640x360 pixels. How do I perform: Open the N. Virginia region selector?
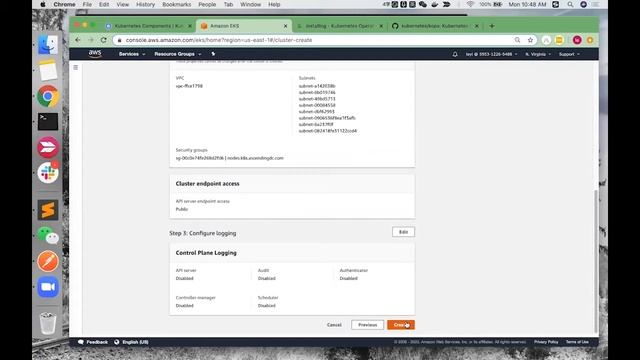[x=538, y=54]
